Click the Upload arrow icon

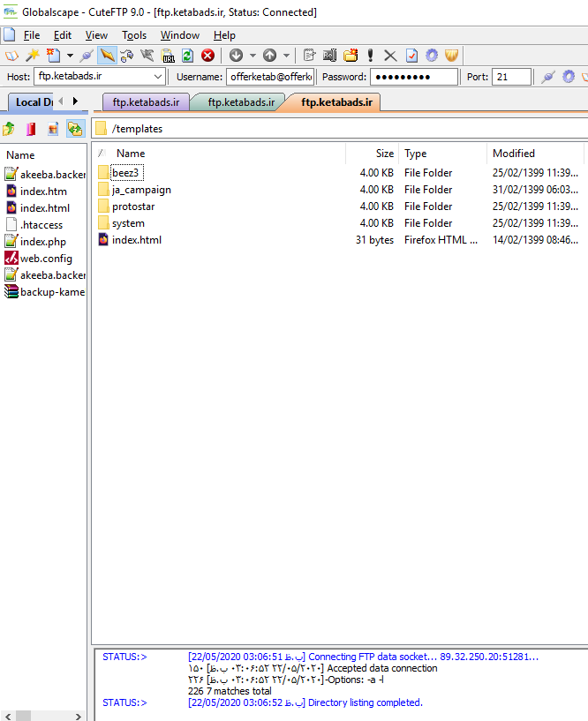tap(269, 56)
